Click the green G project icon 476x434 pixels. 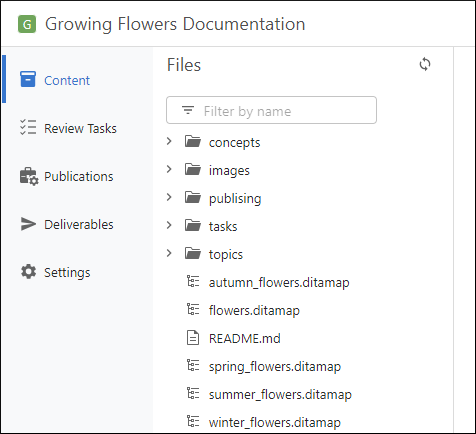coord(27,24)
